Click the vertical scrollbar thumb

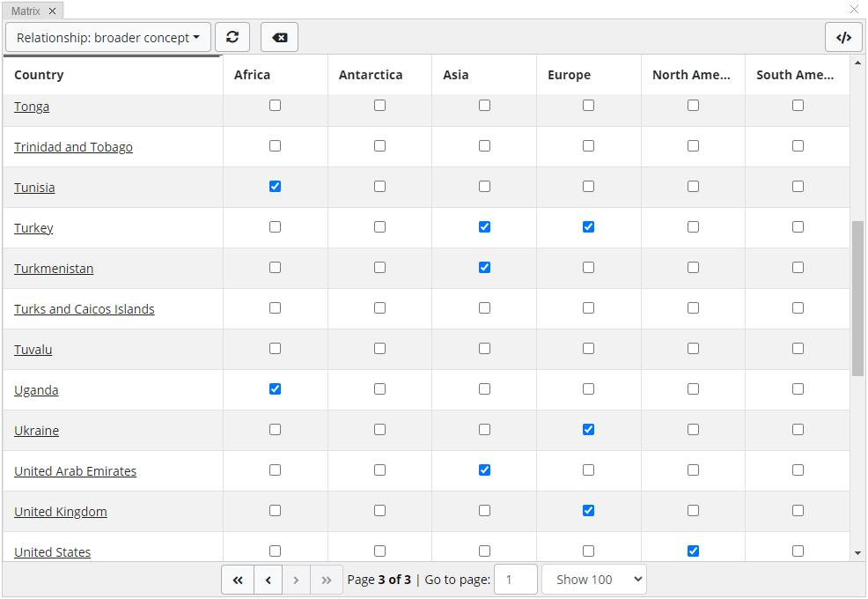(857, 298)
